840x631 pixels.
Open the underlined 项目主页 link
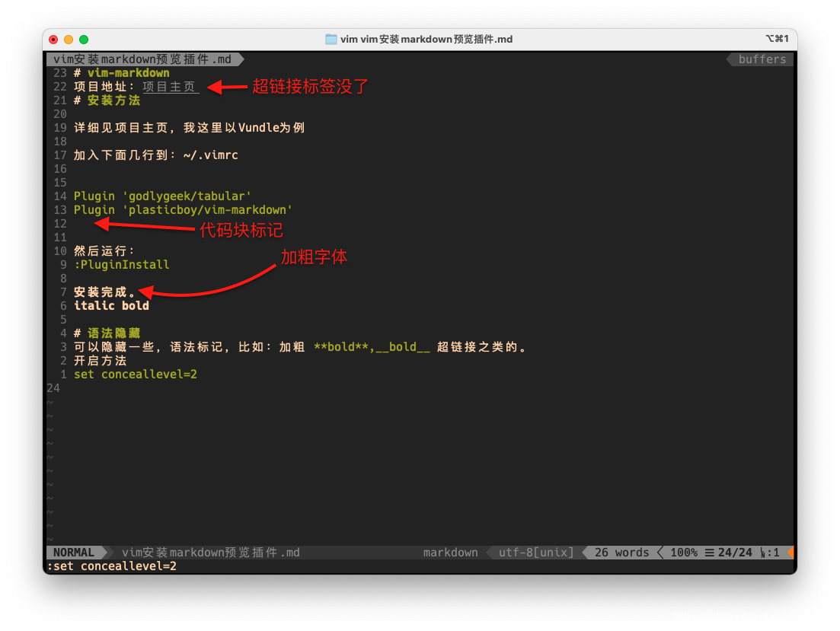[171, 87]
